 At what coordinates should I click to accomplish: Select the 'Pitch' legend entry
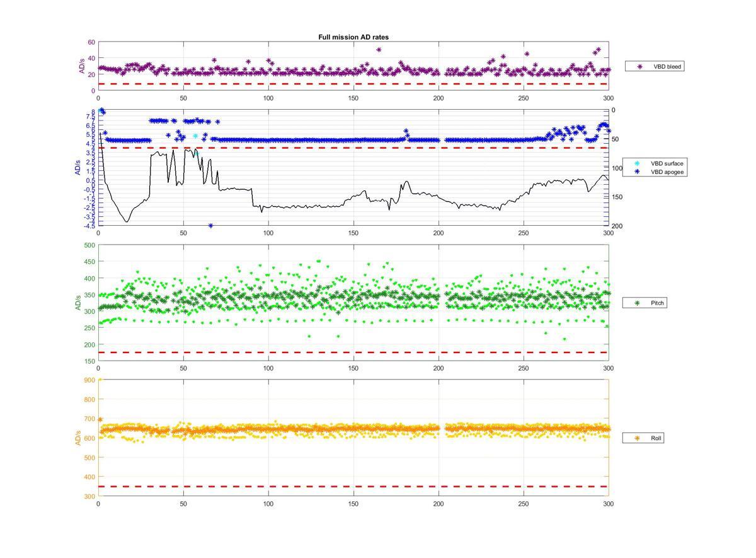[x=644, y=303]
